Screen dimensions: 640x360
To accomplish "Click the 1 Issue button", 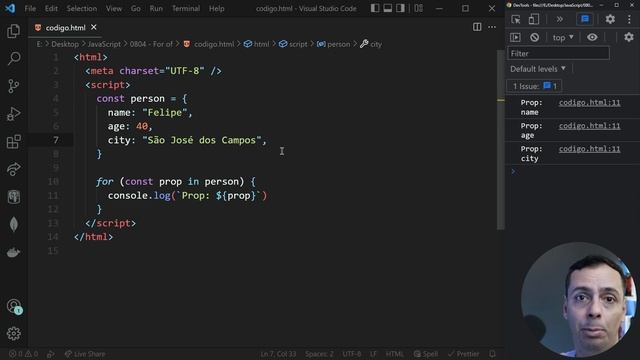I will coord(534,86).
